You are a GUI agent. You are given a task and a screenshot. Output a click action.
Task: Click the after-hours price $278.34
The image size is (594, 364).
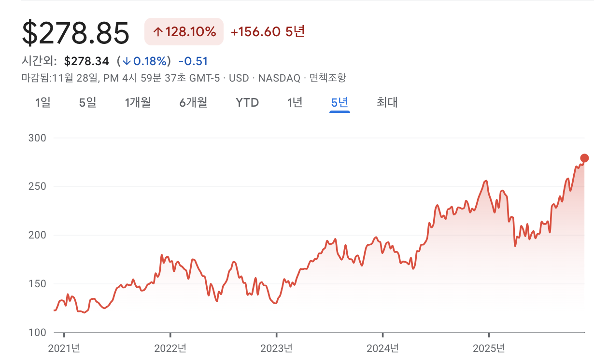(x=88, y=61)
